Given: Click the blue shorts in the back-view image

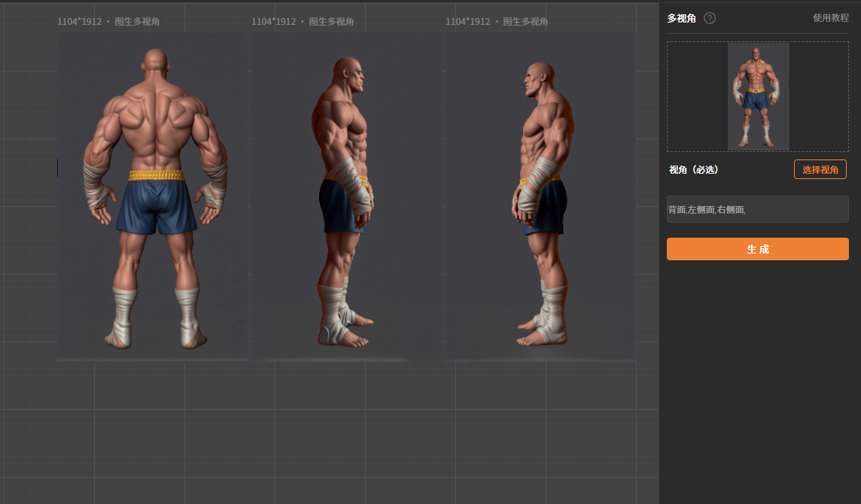Looking at the screenshot, I should [157, 206].
